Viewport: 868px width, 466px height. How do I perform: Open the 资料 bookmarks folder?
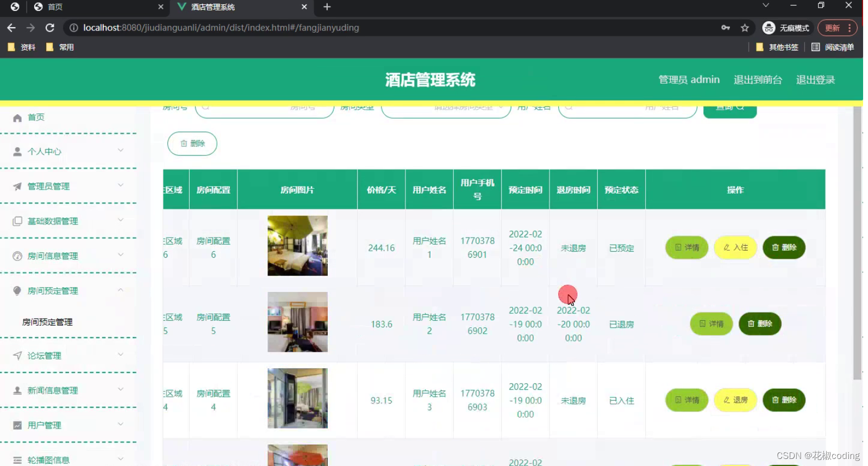22,47
